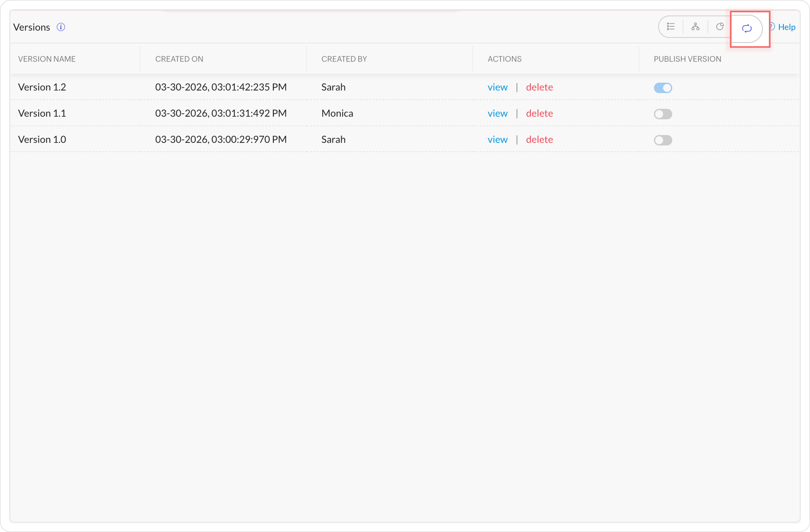
Task: Select the Version 1.1 name cell
Action: (x=42, y=113)
